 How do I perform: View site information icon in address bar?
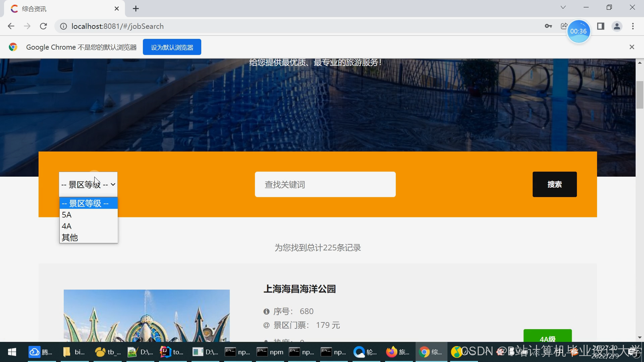click(x=63, y=26)
